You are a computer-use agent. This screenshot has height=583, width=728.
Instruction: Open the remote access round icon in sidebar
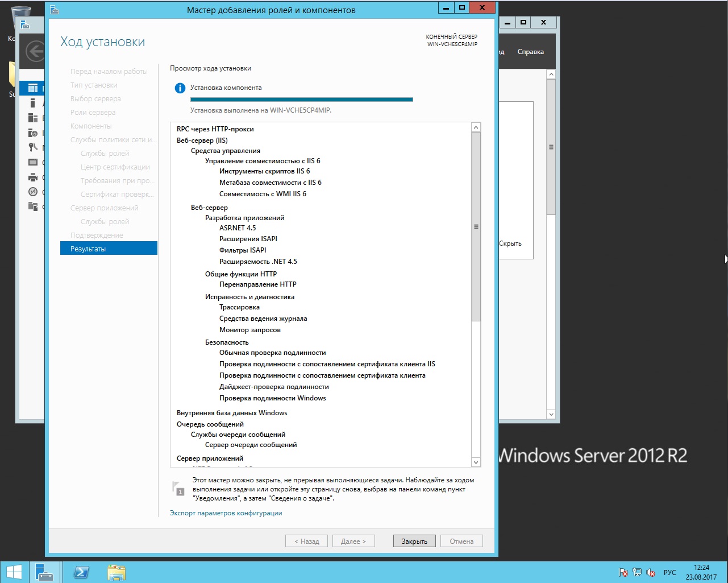[x=33, y=192]
